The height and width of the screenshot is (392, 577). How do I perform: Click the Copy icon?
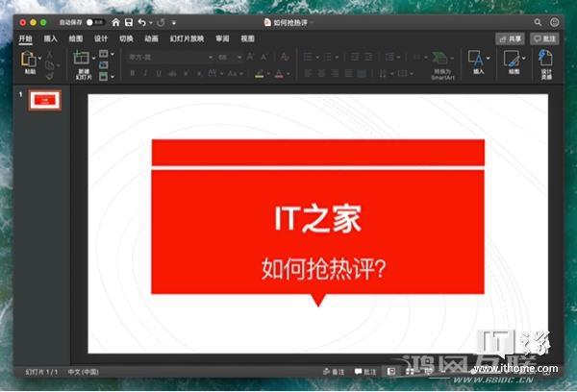49,65
